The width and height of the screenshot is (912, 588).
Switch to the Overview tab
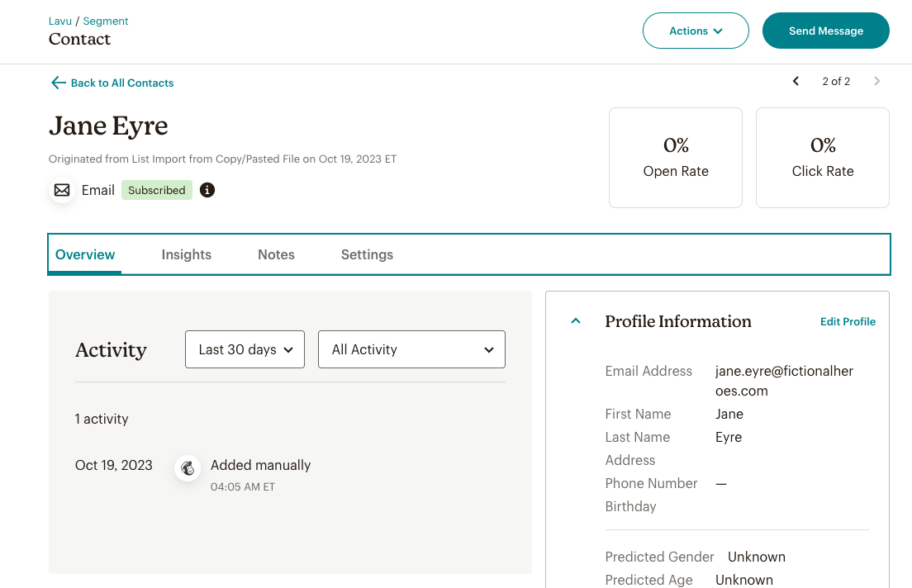(85, 254)
